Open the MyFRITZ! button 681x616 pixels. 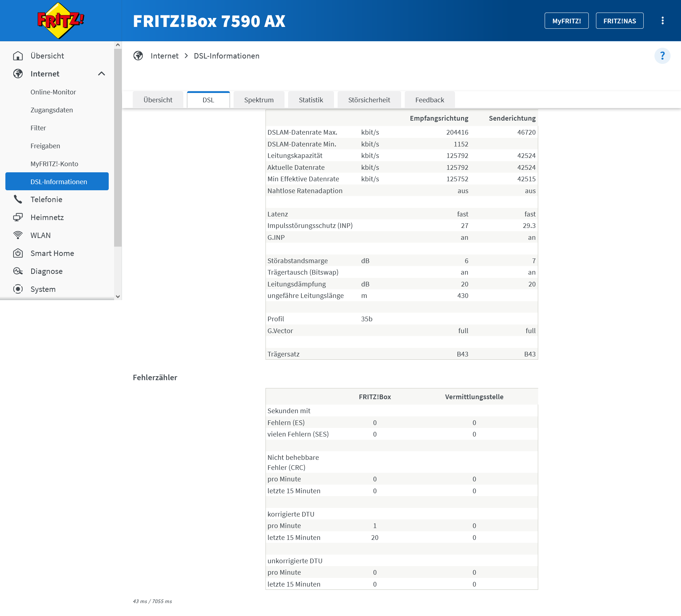567,21
